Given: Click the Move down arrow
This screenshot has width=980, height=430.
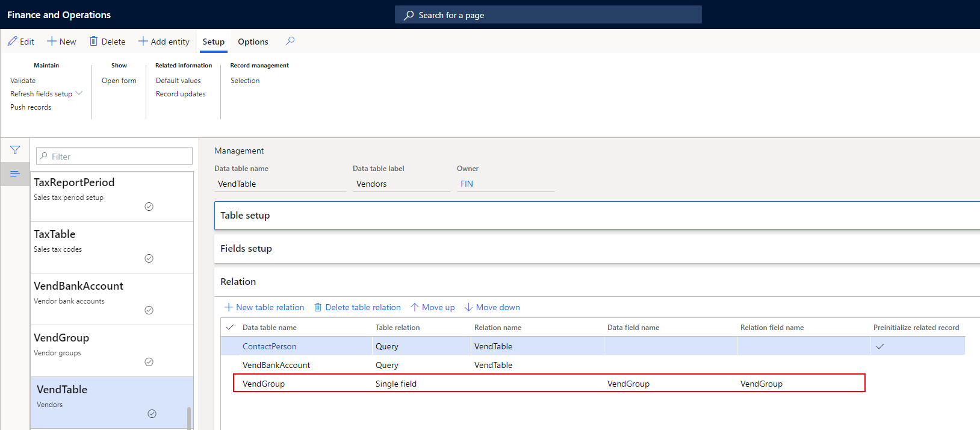Looking at the screenshot, I should tap(468, 307).
